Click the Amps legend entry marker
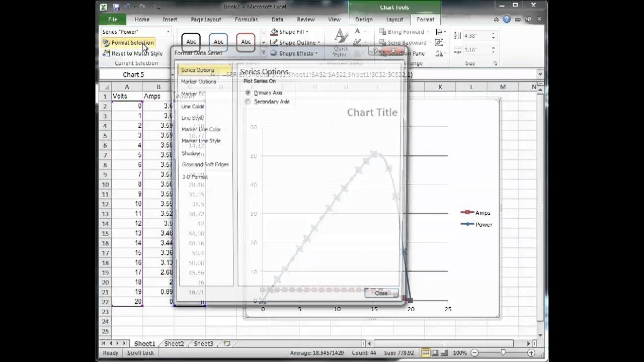The height and width of the screenshot is (362, 644). 467,213
